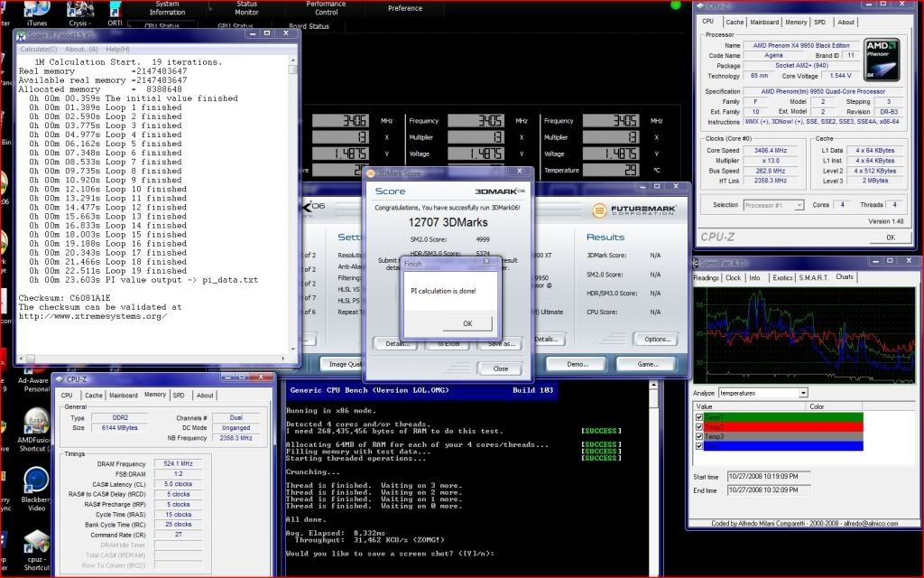Click the 3DMark Score title bar icon
This screenshot has width=924, height=578.
(x=371, y=173)
